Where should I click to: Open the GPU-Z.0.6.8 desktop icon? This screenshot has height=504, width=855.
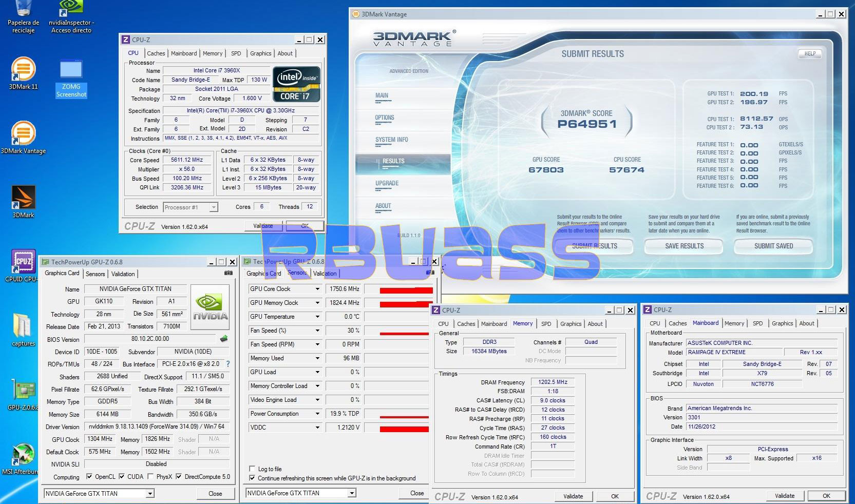[23, 394]
